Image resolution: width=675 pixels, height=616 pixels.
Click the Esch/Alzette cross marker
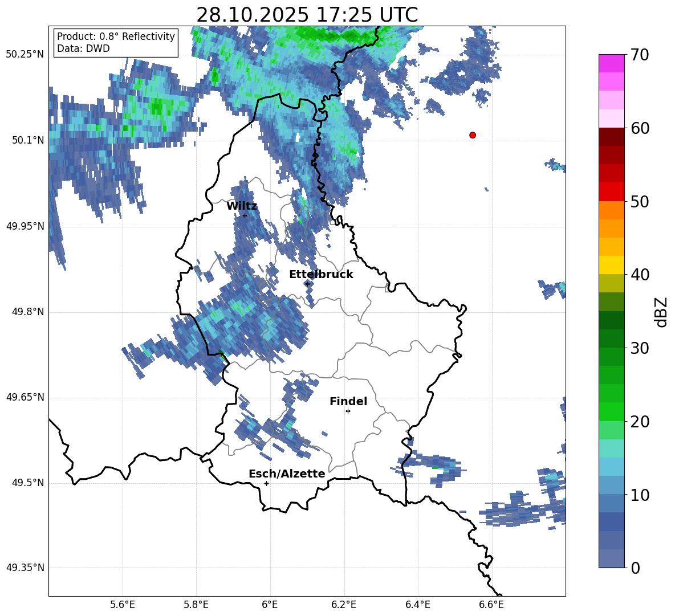(266, 483)
